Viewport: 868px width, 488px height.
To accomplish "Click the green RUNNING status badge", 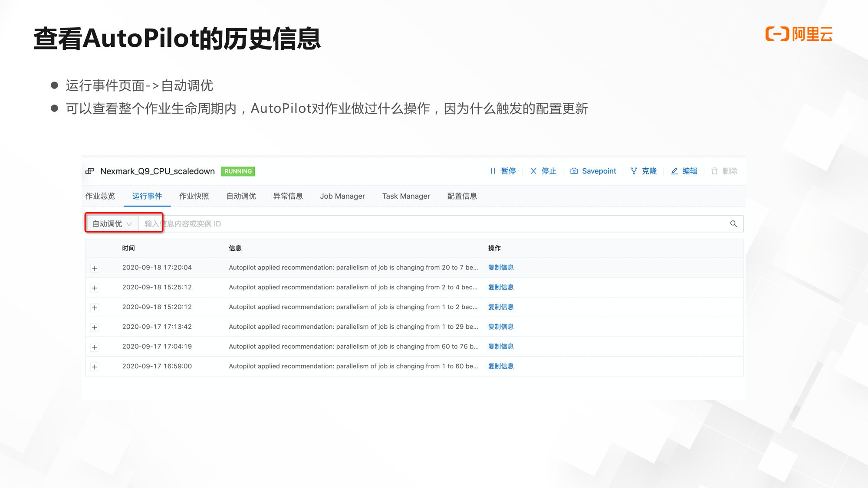I will coord(238,171).
